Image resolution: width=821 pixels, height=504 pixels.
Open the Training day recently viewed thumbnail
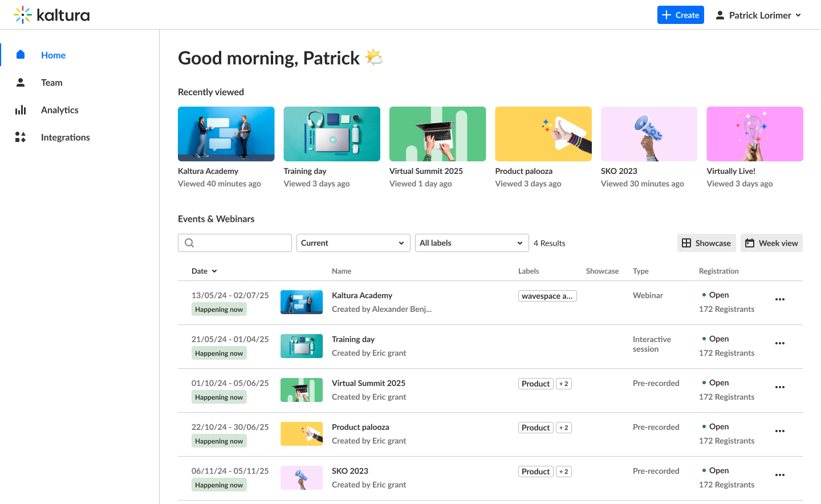click(332, 134)
